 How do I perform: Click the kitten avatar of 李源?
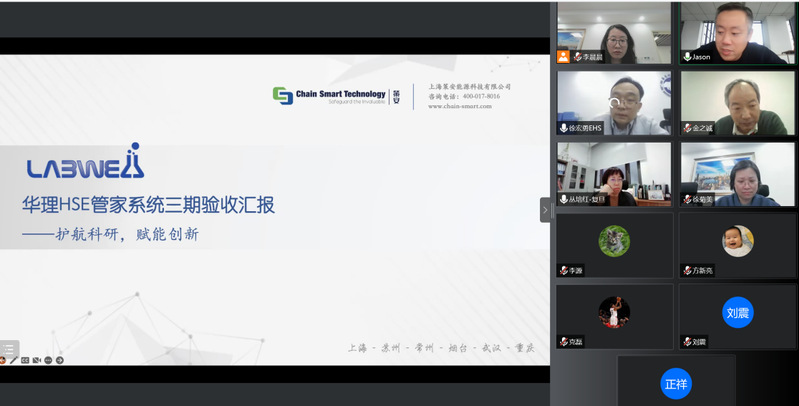tap(614, 241)
